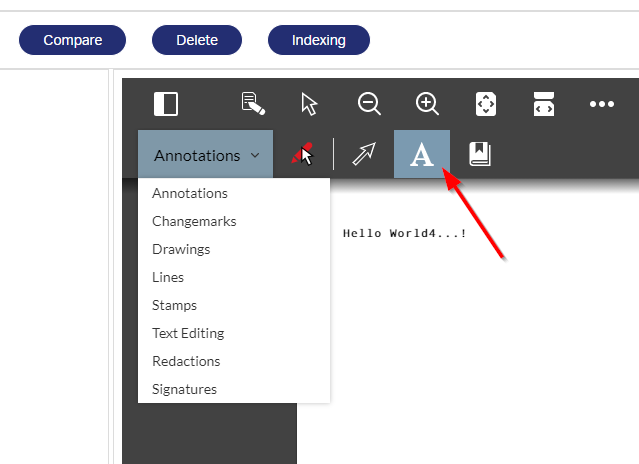Pick Signatures menu entry
639x464 pixels.
coord(184,389)
